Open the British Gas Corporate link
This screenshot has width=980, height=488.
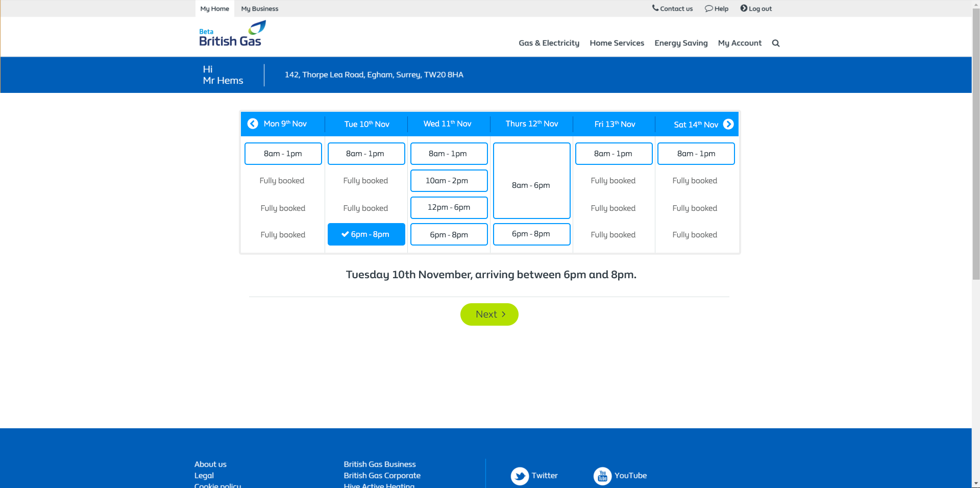pos(382,475)
